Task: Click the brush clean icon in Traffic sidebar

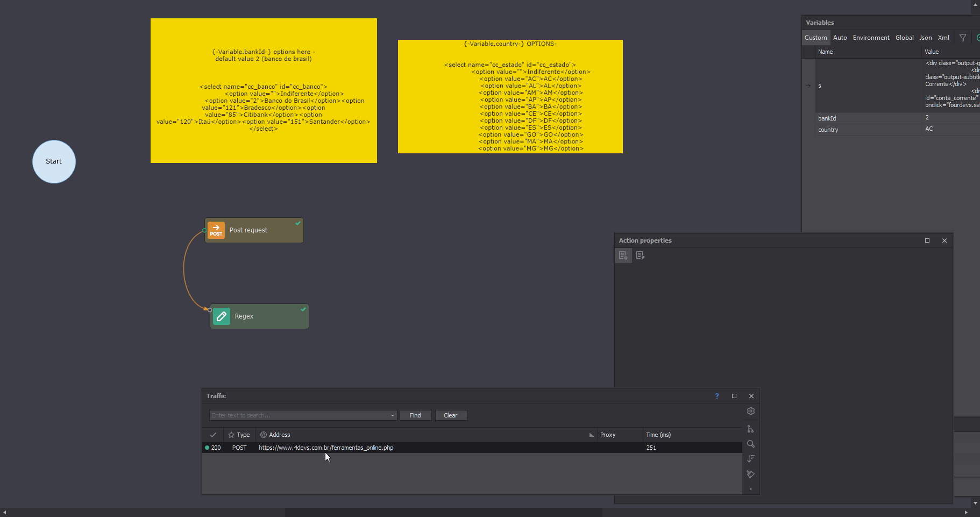Action: point(751,474)
